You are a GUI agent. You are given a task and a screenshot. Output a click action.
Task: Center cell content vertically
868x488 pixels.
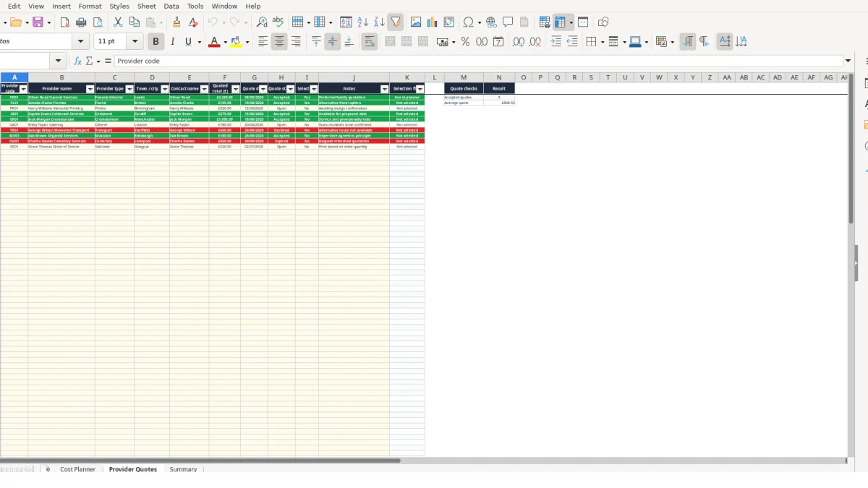tap(333, 42)
